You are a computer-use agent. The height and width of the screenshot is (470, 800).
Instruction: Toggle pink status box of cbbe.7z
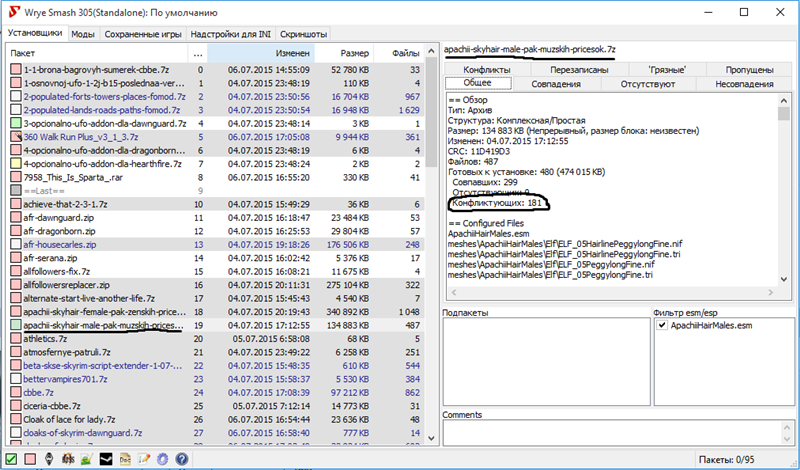16,392
